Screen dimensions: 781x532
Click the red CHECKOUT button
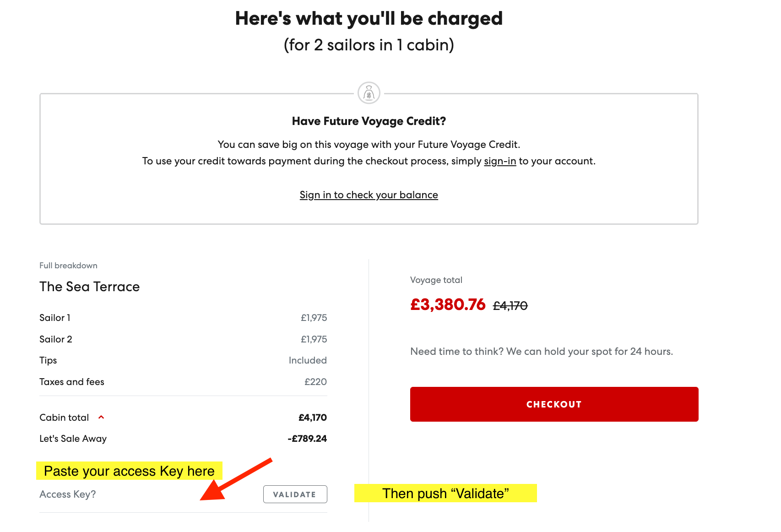click(x=554, y=404)
